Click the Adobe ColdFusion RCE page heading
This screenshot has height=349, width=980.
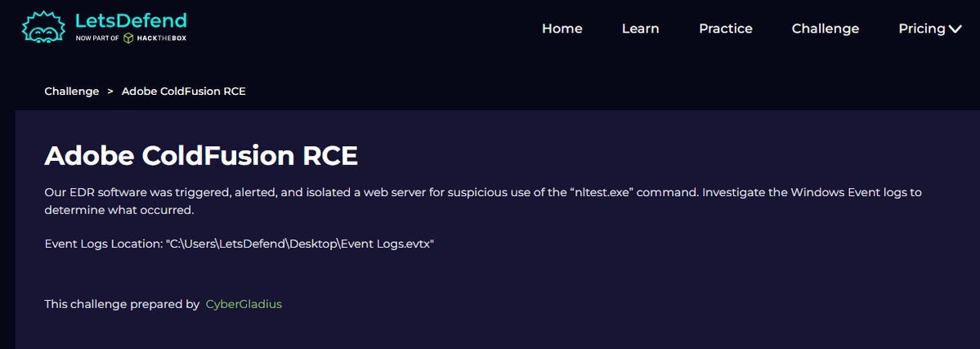point(201,156)
